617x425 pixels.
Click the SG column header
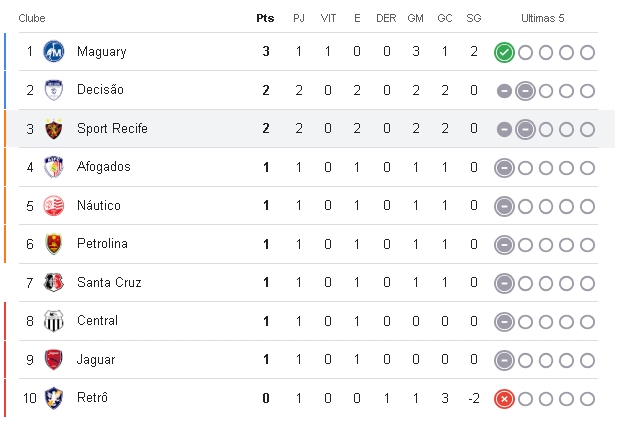click(x=474, y=18)
